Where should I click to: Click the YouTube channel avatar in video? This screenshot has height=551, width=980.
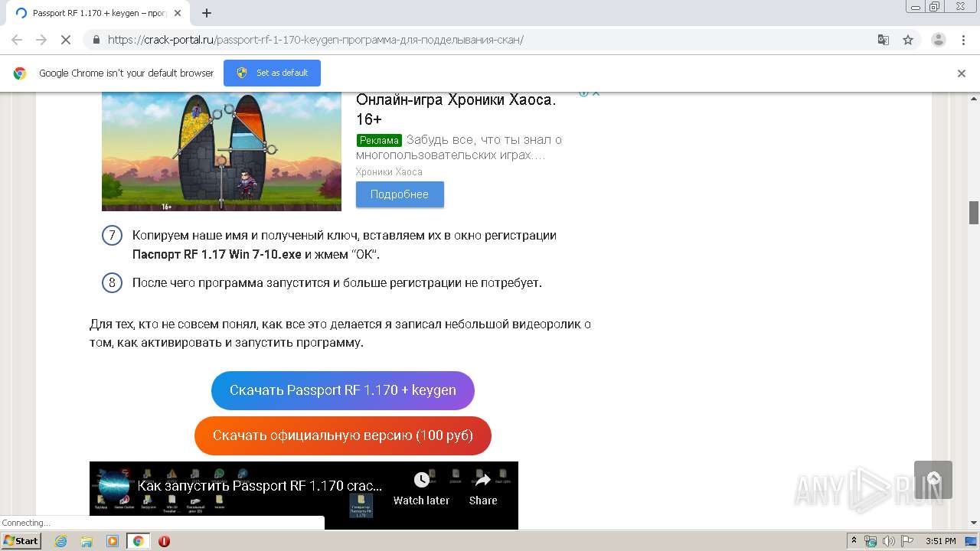(114, 485)
